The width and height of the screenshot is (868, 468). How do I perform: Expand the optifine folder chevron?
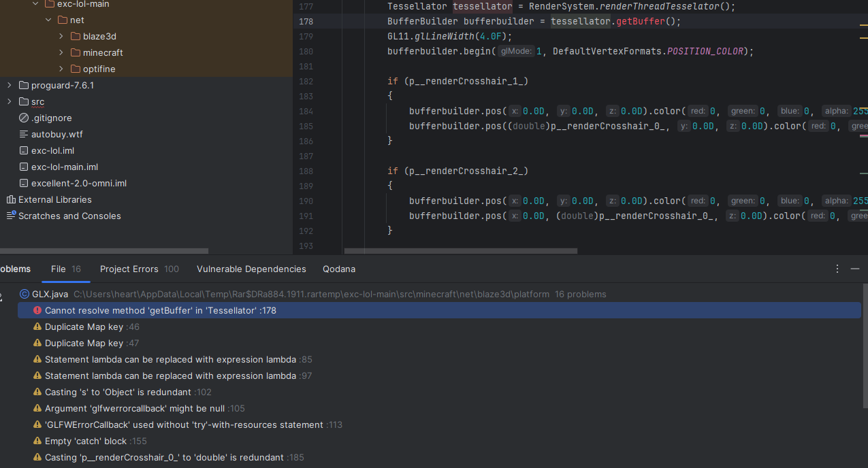pos(61,69)
